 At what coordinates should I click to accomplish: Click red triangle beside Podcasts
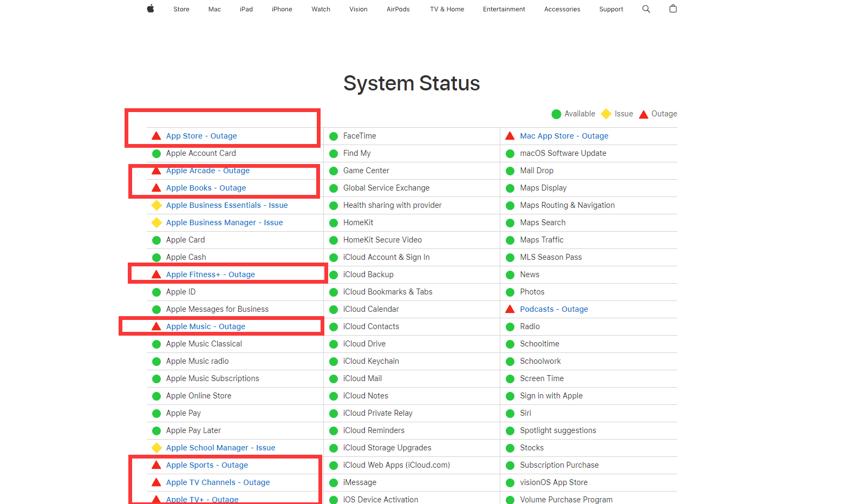click(x=510, y=309)
